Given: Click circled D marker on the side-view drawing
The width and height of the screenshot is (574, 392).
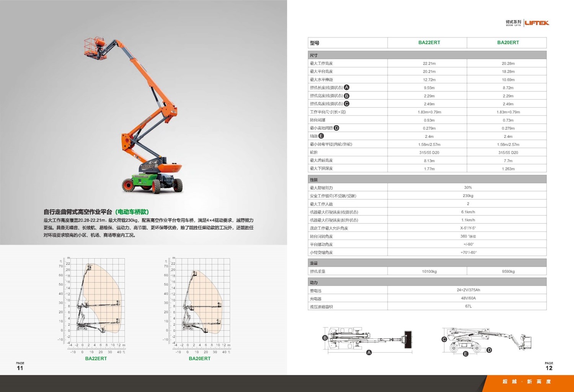Looking at the screenshot, I should [x=489, y=350].
